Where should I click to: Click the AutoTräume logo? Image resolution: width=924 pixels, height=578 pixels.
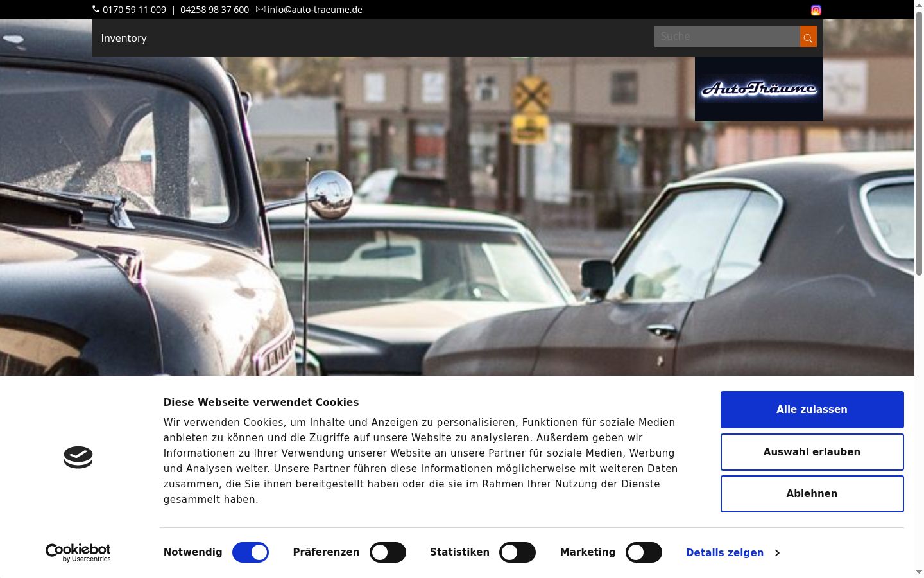pos(759,89)
